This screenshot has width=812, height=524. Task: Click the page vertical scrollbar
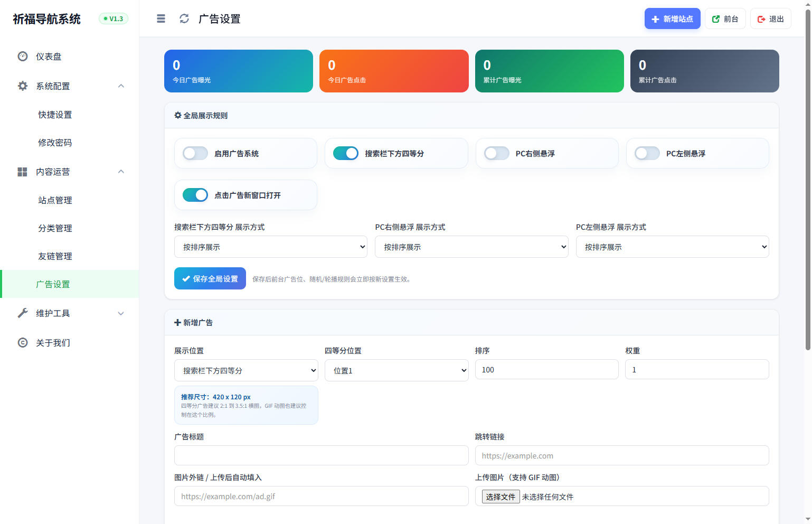click(808, 180)
